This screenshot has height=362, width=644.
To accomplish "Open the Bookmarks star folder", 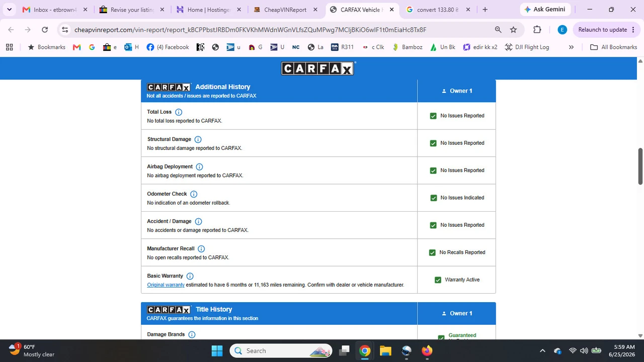I will 46,47.
